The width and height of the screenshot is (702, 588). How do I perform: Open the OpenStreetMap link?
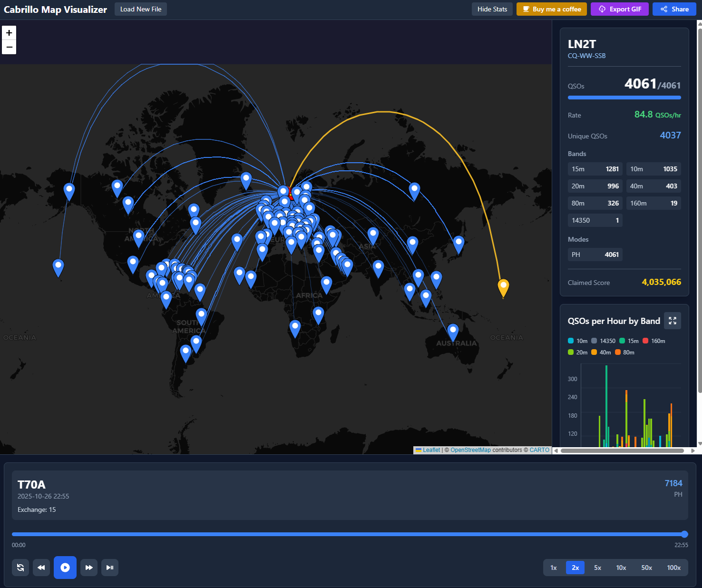tap(470, 450)
